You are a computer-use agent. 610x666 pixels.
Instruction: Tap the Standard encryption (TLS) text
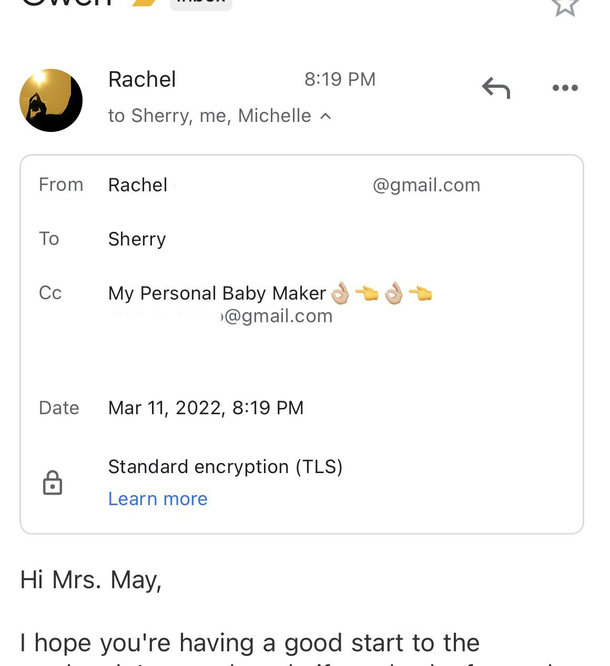click(x=225, y=466)
